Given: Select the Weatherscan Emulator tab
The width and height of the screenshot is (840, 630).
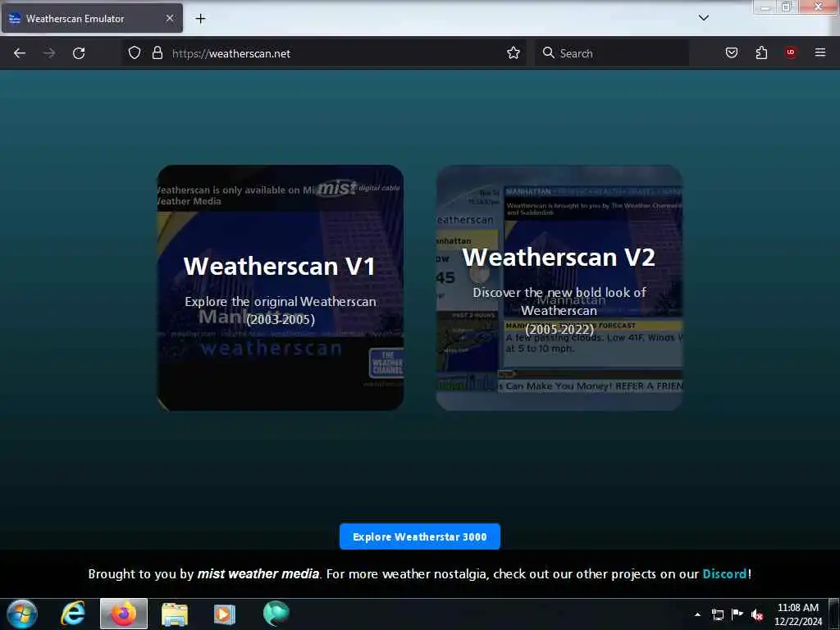Looking at the screenshot, I should pyautogui.click(x=92, y=18).
